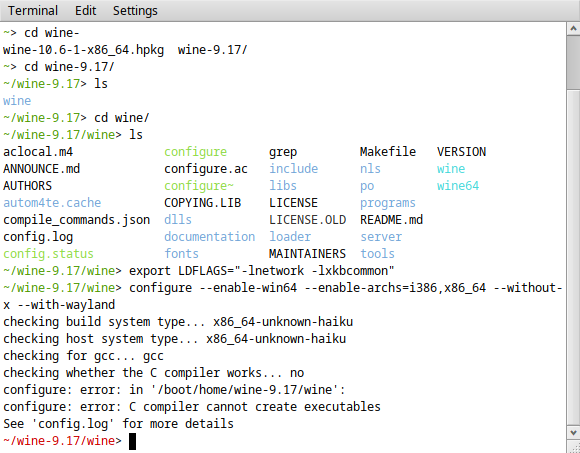Click 'checking build system type' output line
580x453 pixels.
pyautogui.click(x=178, y=322)
